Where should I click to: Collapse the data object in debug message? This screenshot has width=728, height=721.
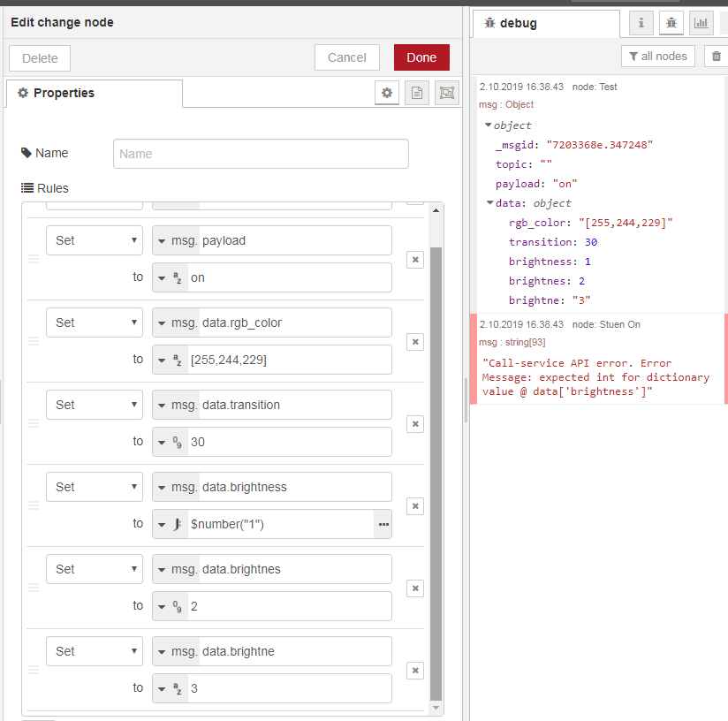(489, 202)
